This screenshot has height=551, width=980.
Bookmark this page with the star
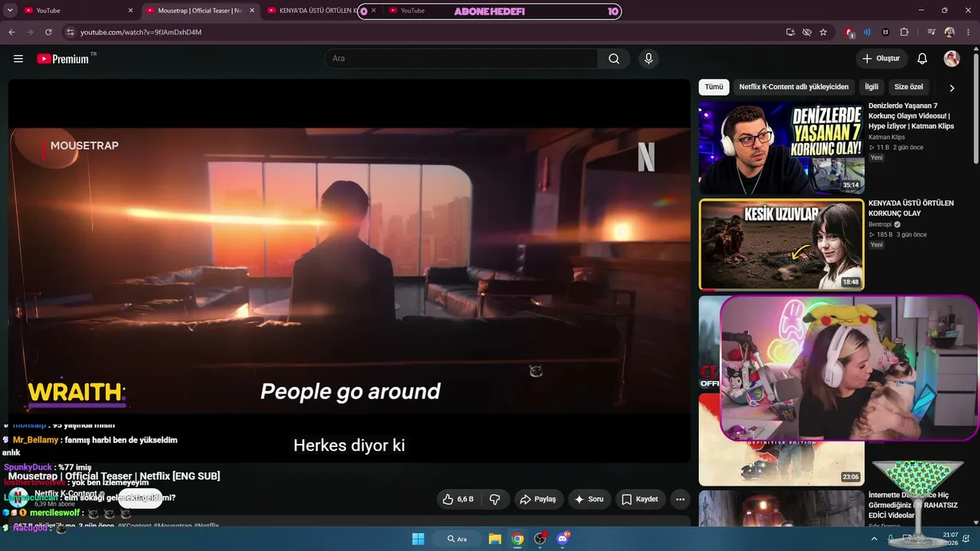823,32
